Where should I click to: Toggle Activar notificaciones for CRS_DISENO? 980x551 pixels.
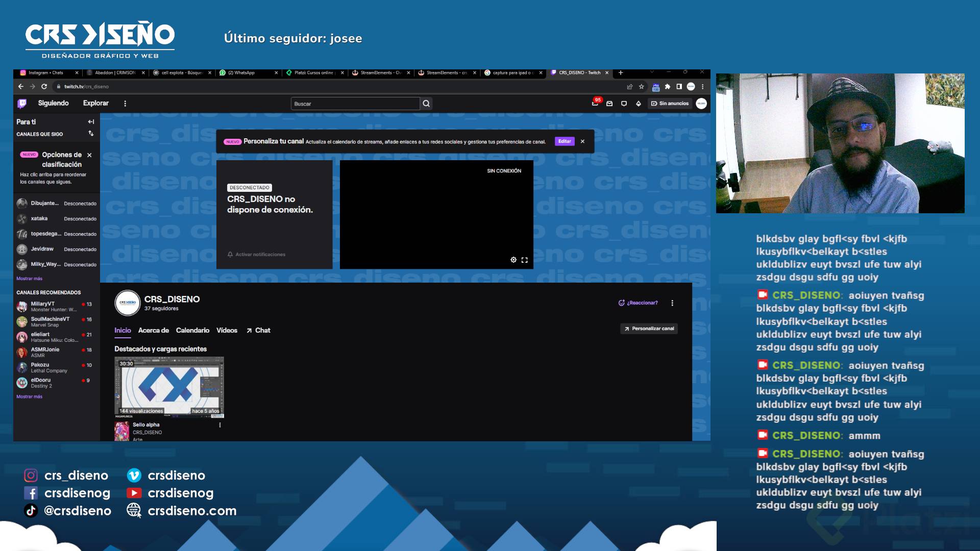coord(256,255)
